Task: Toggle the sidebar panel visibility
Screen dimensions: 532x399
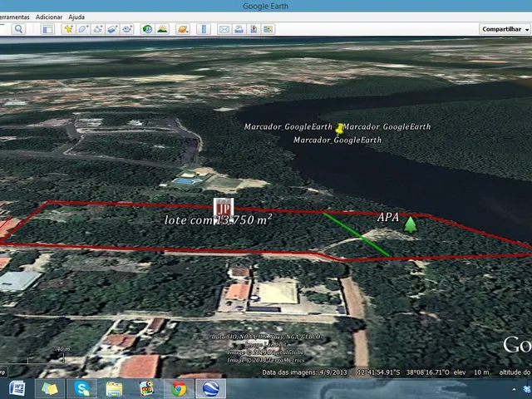Action: (48, 29)
